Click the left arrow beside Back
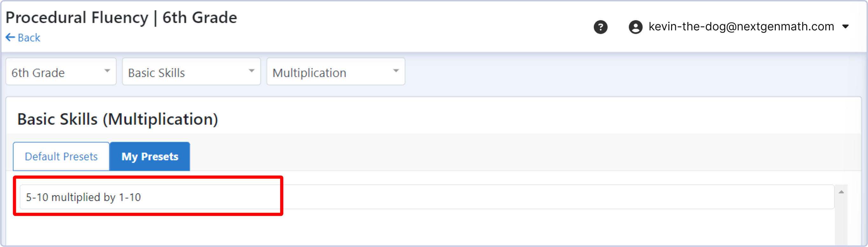The height and width of the screenshot is (247, 868). click(10, 38)
